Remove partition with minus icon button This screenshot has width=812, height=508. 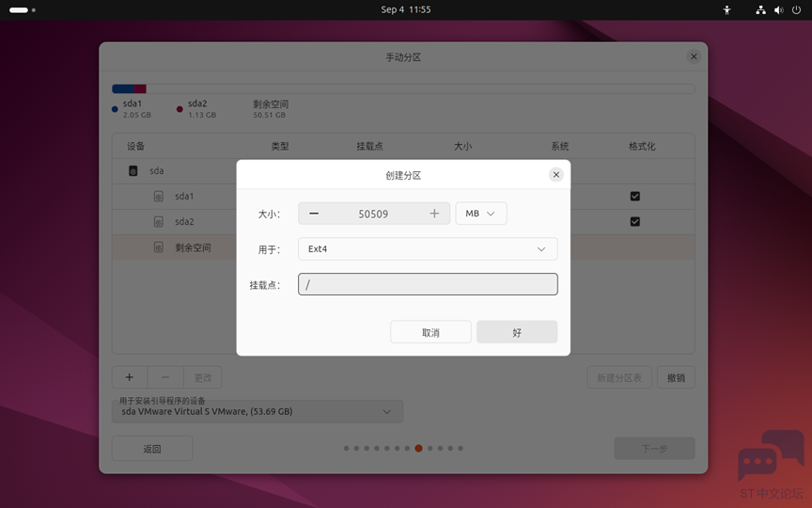coord(165,377)
